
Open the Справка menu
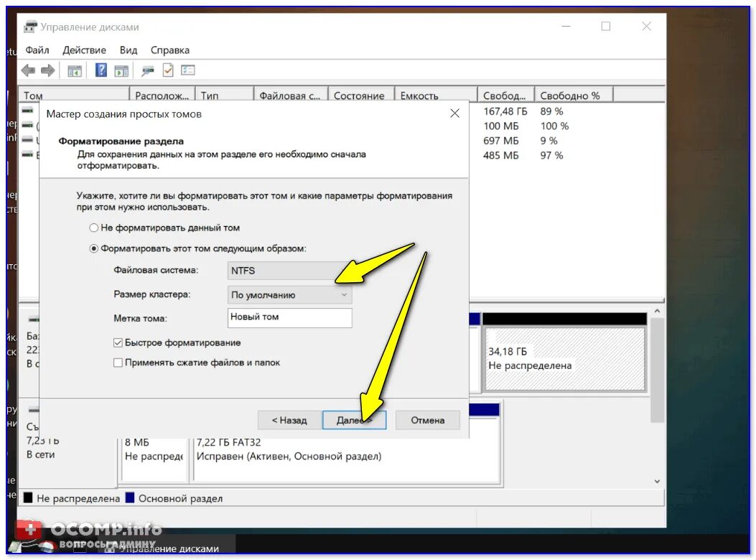tap(169, 50)
